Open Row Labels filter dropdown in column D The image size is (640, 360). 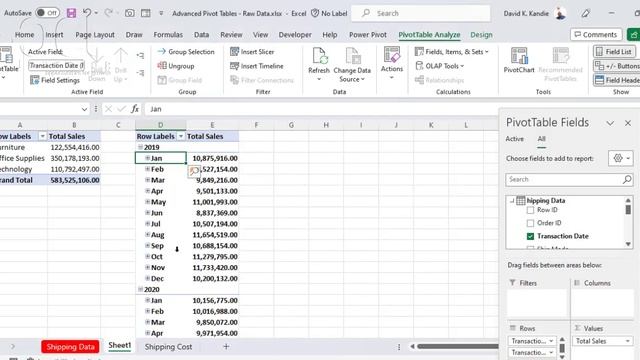(181, 136)
